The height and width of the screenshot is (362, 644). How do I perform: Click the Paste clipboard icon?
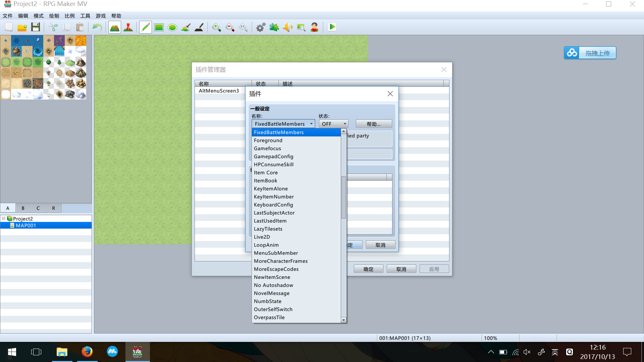[x=80, y=27]
